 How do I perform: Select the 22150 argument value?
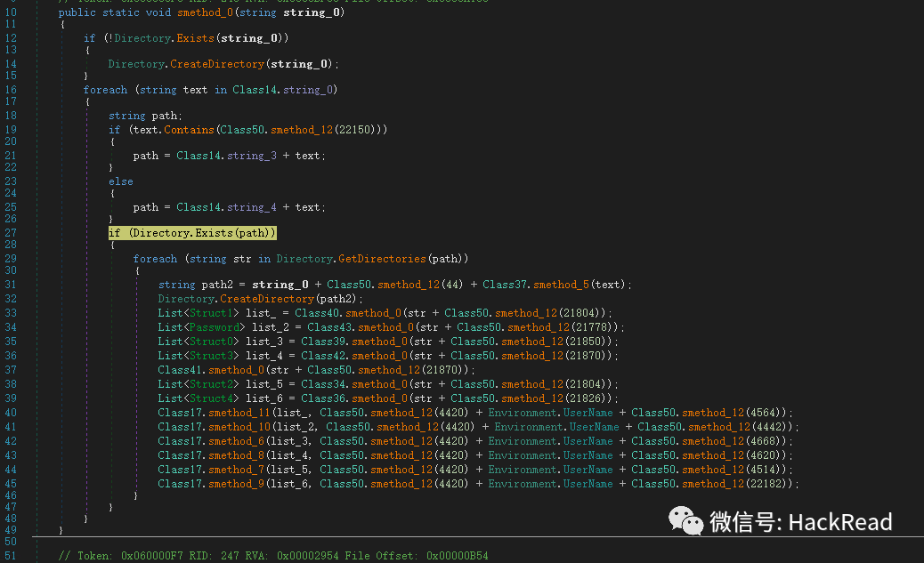pos(354,130)
